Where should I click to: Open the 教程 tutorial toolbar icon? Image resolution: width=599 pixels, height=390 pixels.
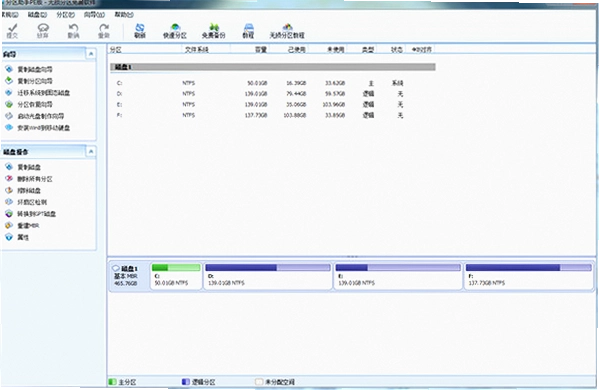pyautogui.click(x=248, y=31)
